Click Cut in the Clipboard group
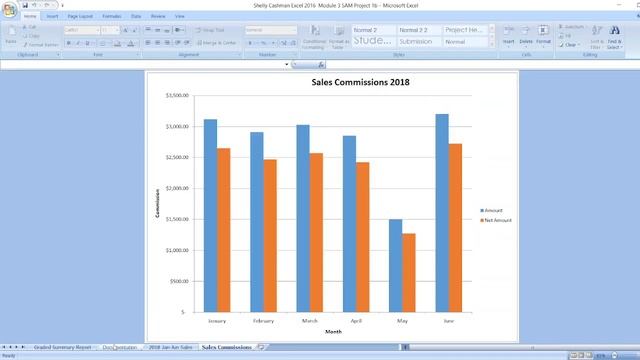This screenshot has width=640, height=360. click(29, 27)
